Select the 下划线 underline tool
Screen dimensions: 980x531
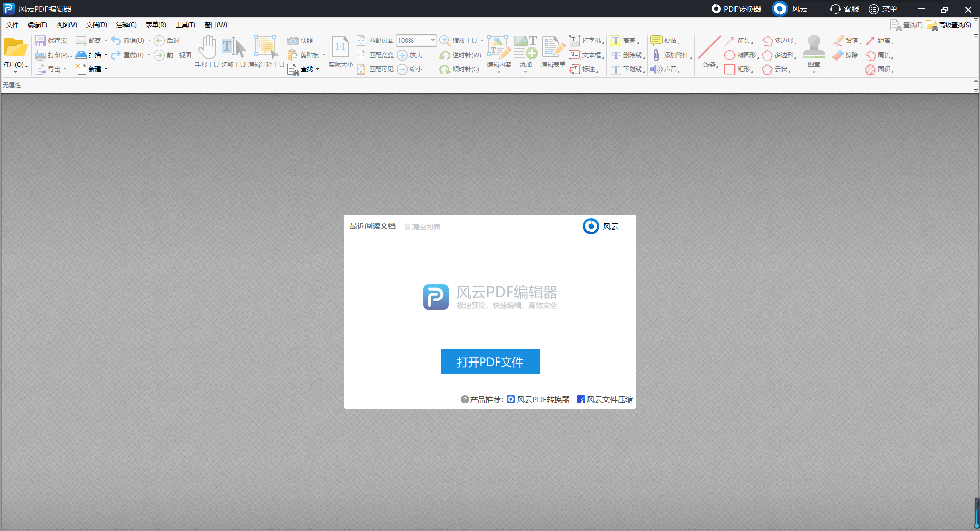(628, 69)
